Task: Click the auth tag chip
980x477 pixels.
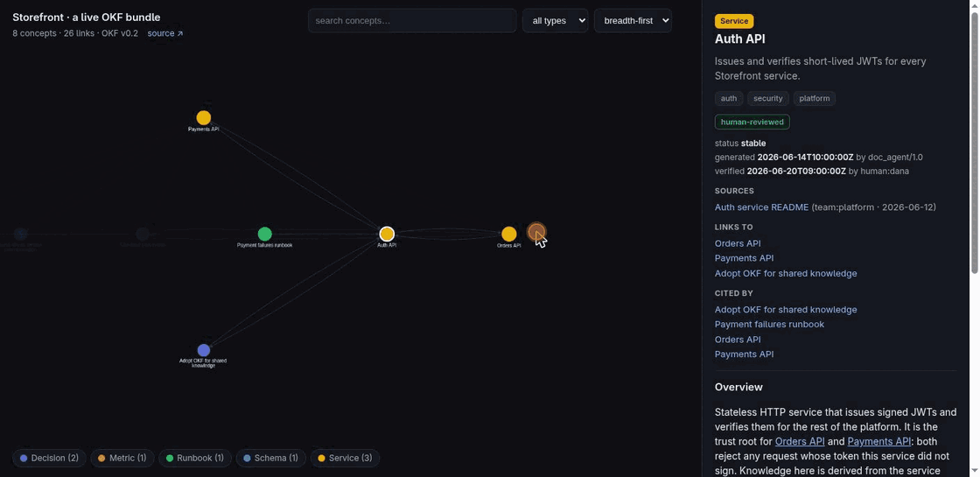Action: pyautogui.click(x=729, y=98)
